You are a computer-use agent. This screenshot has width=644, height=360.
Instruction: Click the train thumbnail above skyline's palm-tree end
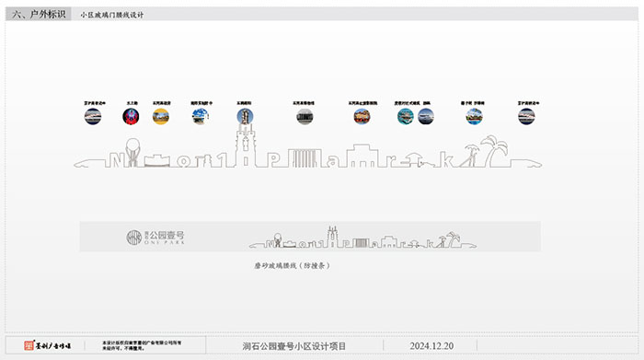[526, 116]
